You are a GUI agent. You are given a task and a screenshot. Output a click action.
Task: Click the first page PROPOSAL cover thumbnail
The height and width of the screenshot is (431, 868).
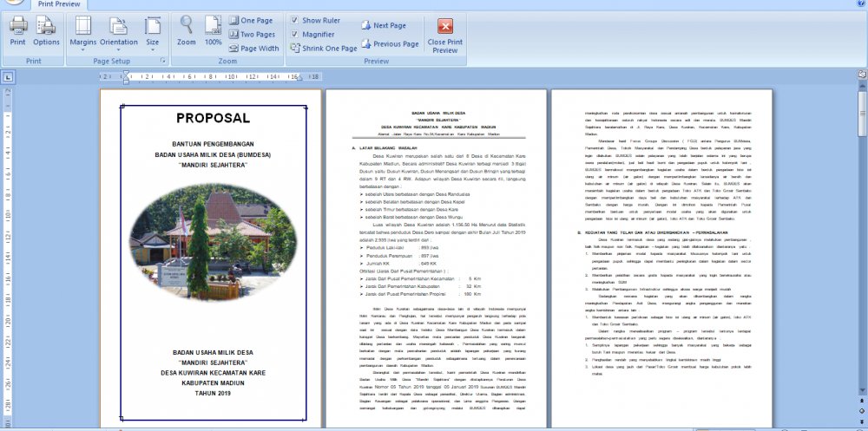pyautogui.click(x=210, y=258)
